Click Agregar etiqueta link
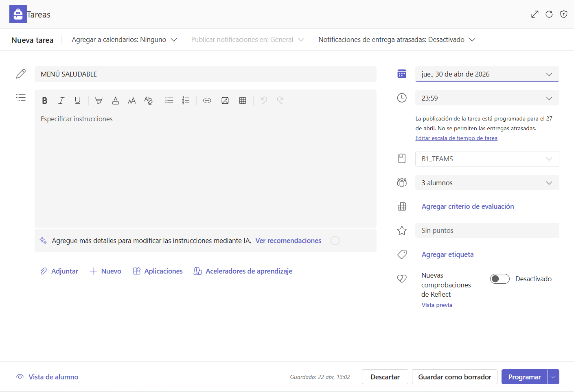Viewport: 574px width, 392px height. (447, 254)
